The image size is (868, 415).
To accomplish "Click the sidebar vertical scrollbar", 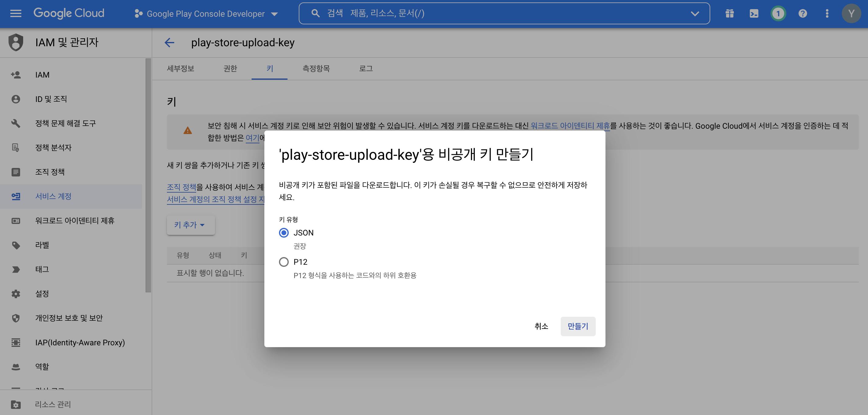I will point(148,175).
